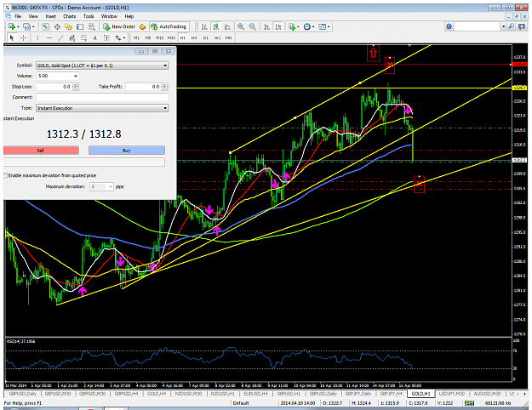
Task: Toggle the Data Window crosshair-circle icon
Action: [57, 26]
